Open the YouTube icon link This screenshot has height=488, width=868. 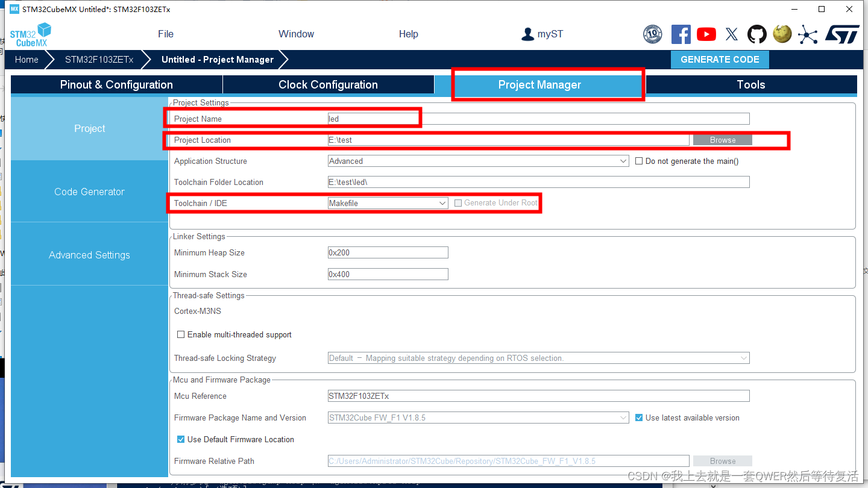(x=706, y=34)
